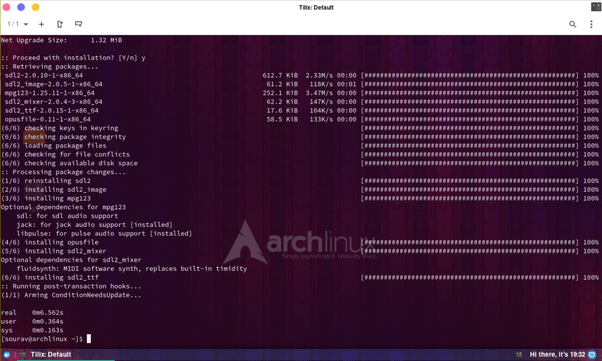Click the 2.33M/s download speed
602x361 pixels.
(x=319, y=75)
